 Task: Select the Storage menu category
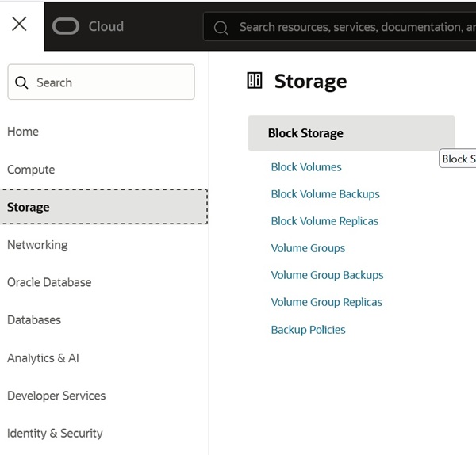click(104, 207)
